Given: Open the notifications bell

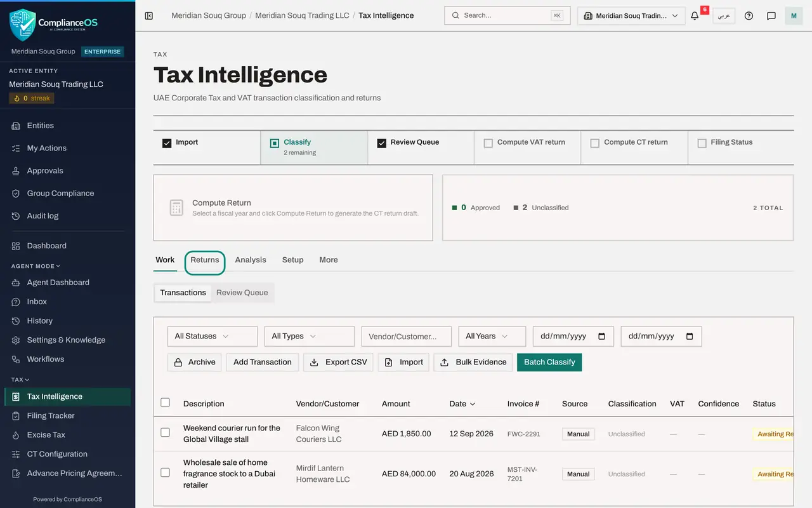Looking at the screenshot, I should click(x=695, y=16).
